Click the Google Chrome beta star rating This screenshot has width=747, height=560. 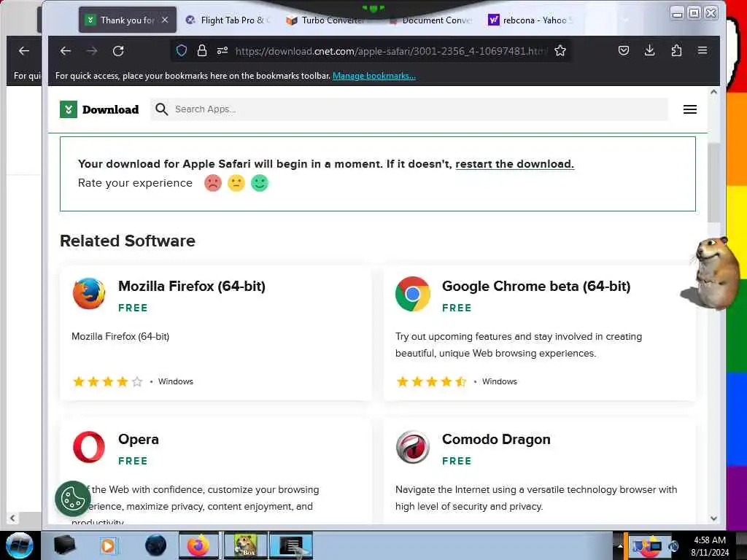[432, 381]
